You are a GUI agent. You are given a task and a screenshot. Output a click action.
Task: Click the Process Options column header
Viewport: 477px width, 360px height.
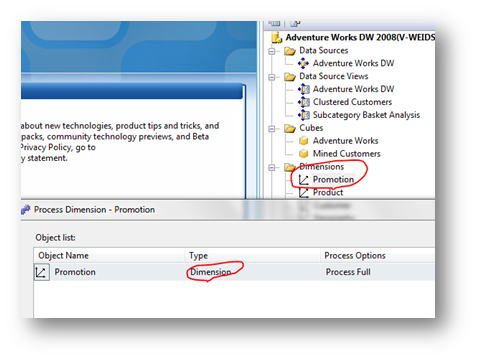pyautogui.click(x=378, y=256)
